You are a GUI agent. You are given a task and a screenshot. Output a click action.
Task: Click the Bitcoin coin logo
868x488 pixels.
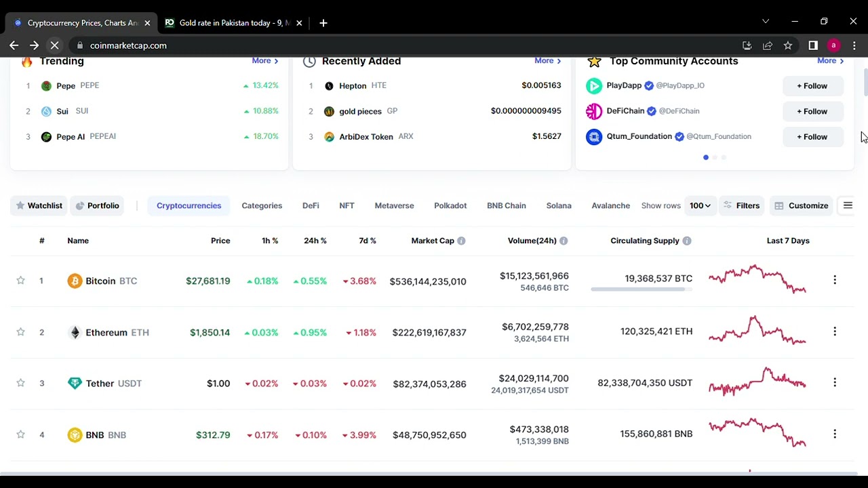tap(75, 281)
